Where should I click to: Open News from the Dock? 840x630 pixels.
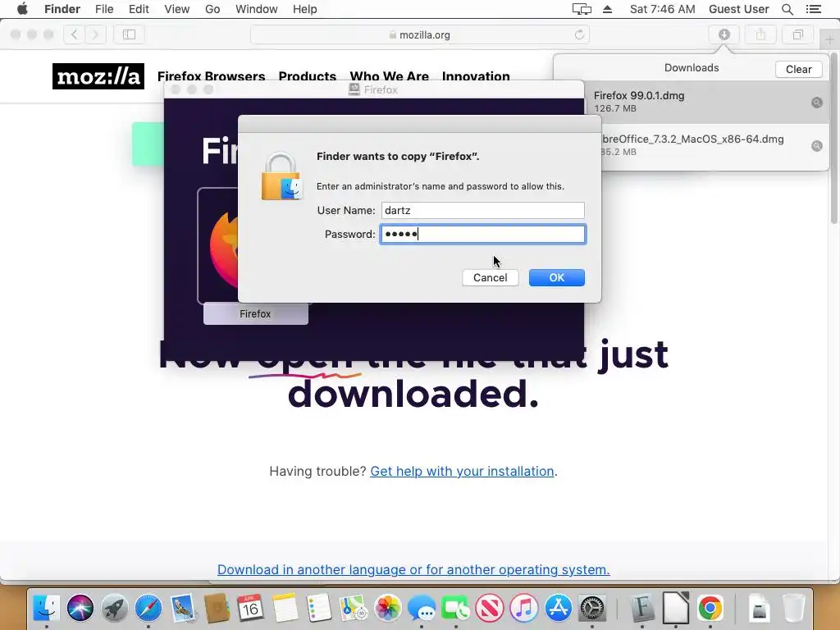tap(490, 608)
